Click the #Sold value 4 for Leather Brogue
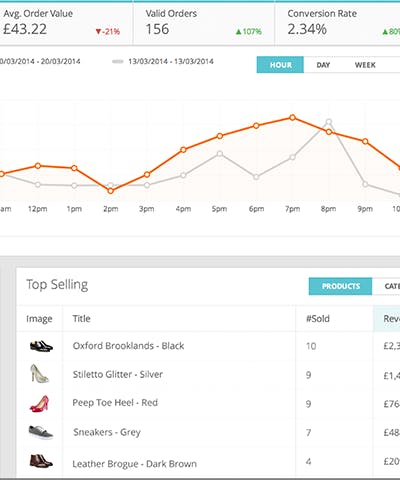400x480 pixels. 309,461
